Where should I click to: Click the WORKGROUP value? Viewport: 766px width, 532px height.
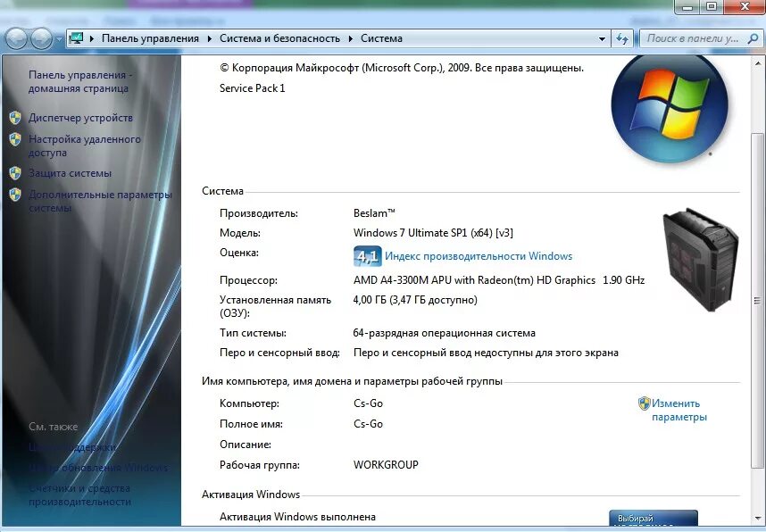[x=386, y=464]
